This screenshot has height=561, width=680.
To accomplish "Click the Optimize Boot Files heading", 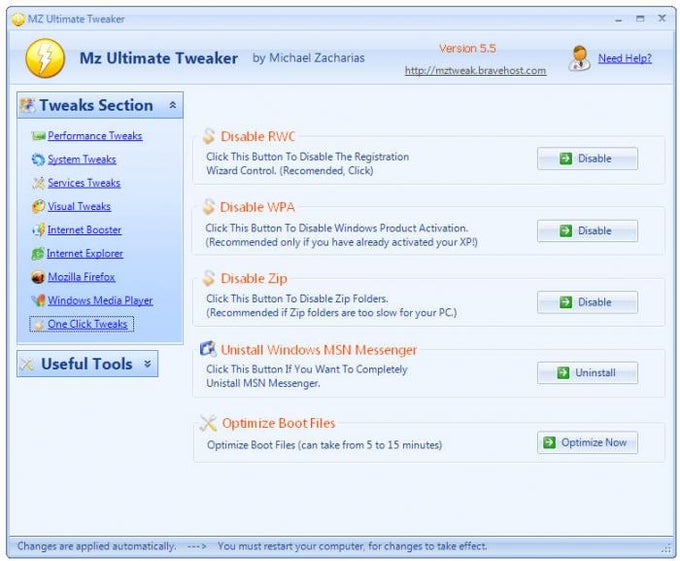I will tap(278, 423).
